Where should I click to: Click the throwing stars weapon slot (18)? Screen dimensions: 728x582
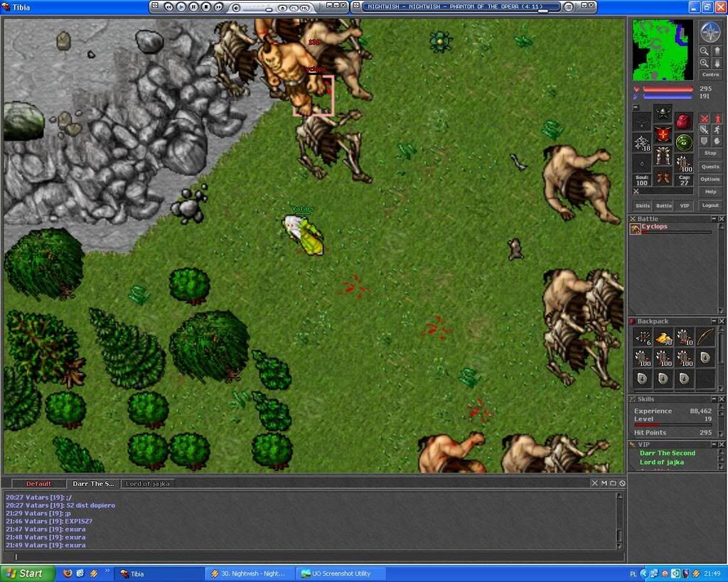pyautogui.click(x=642, y=143)
